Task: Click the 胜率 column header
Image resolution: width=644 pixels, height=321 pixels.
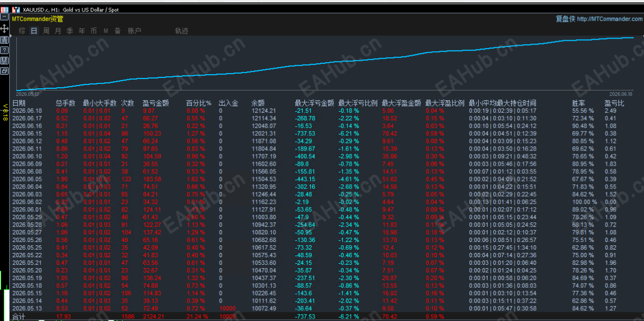Action: point(579,103)
